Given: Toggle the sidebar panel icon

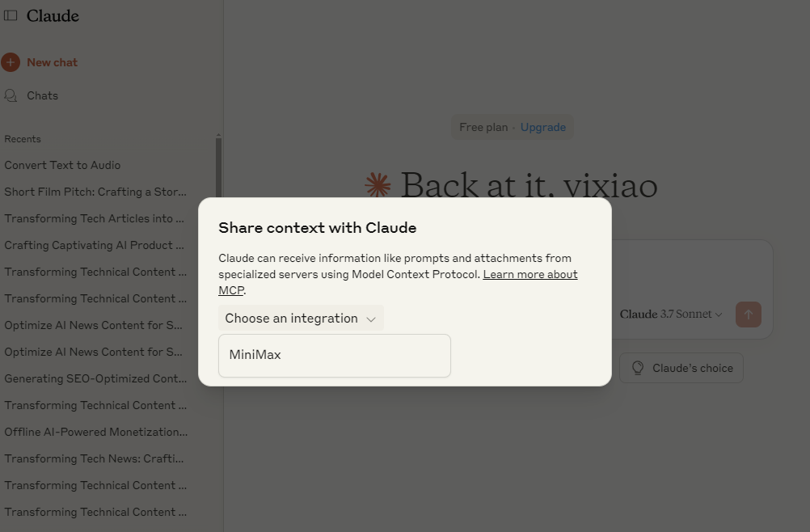Looking at the screenshot, I should coord(11,15).
